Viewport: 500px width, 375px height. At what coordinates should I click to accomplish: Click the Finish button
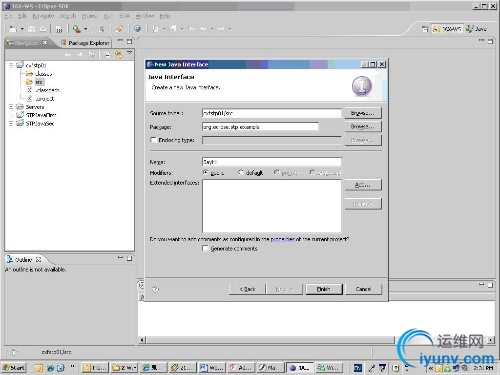coord(323,289)
